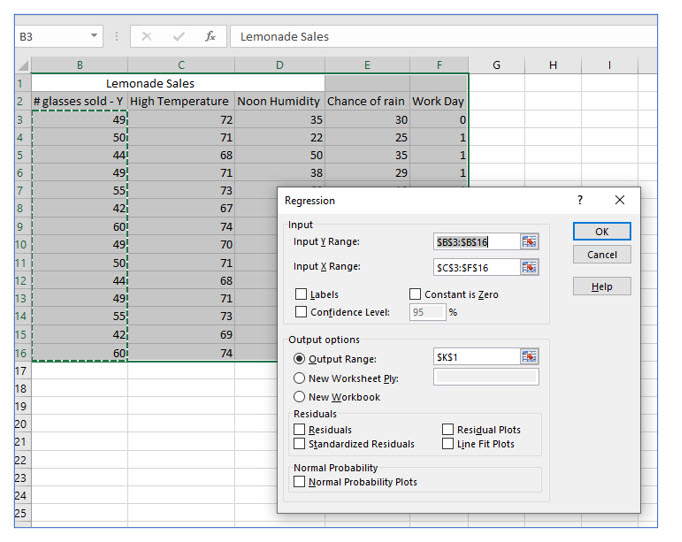Click the formula bar containing Lemonade Sales
Image resolution: width=682 pixels, height=542 pixels.
coord(444,37)
